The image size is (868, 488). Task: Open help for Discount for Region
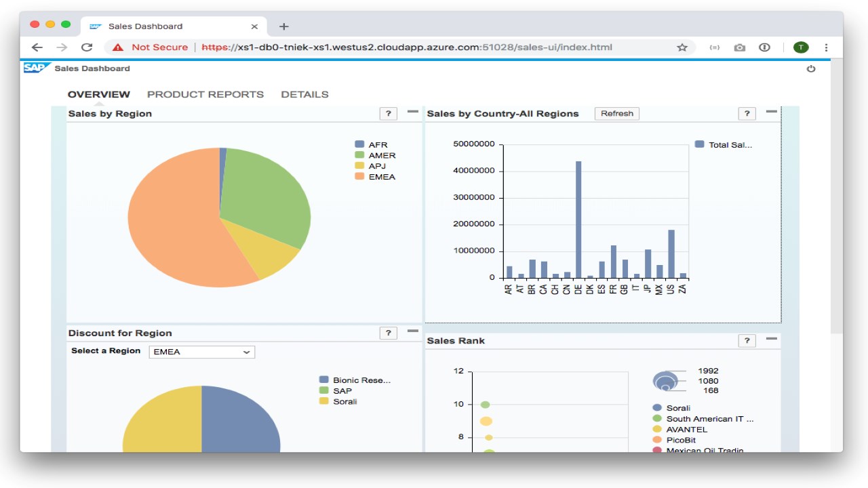pos(388,333)
